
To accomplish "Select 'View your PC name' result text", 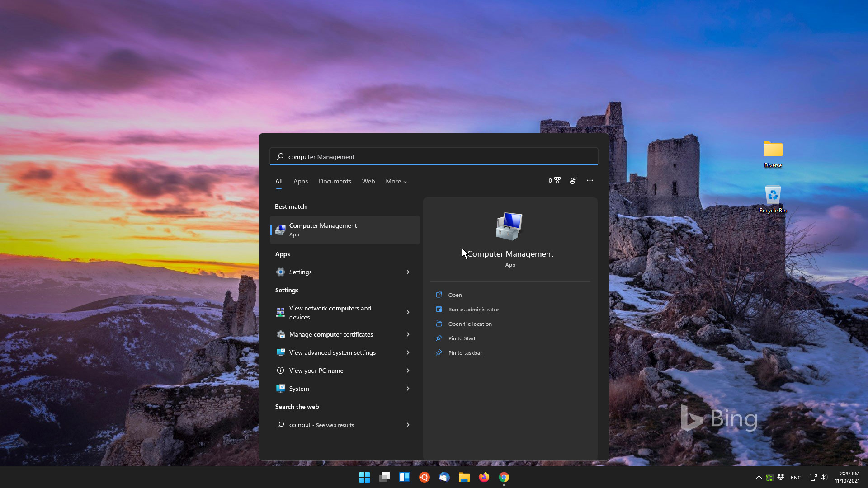I will coord(316,371).
